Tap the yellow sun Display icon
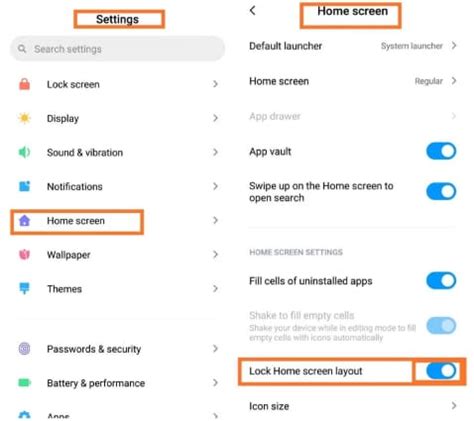The height and width of the screenshot is (421, 474). [x=24, y=118]
